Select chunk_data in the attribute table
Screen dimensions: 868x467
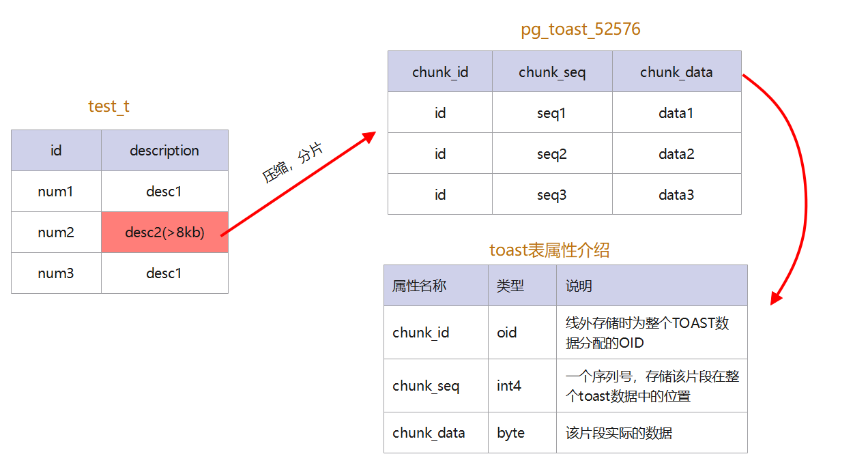coord(436,433)
